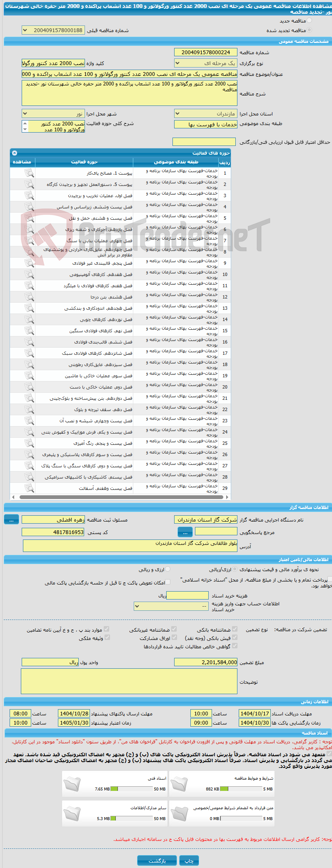Click the down arrow of شرح کلی حوزه فعالیت box

[x=25, y=130]
